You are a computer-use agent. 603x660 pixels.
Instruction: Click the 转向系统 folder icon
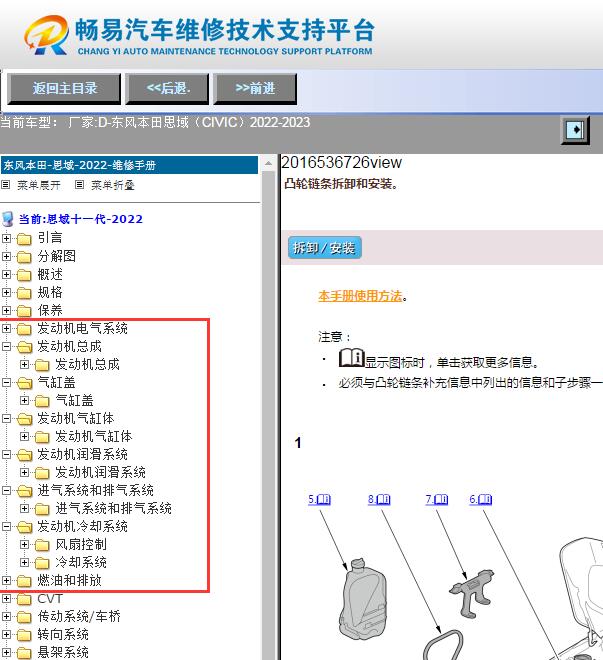[24, 635]
